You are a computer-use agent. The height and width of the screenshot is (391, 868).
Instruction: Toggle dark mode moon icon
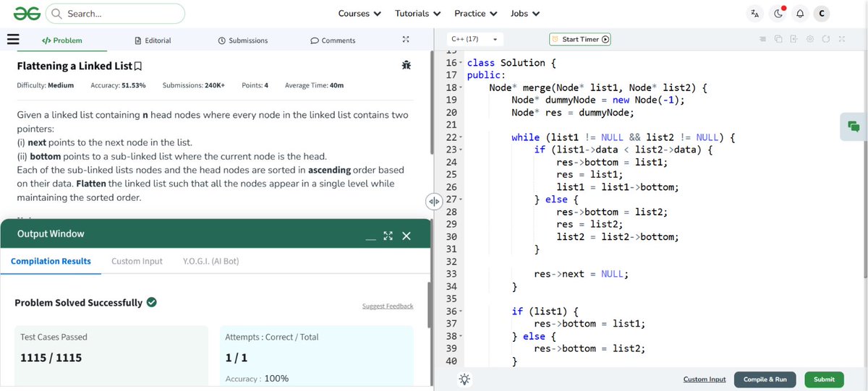[778, 14]
